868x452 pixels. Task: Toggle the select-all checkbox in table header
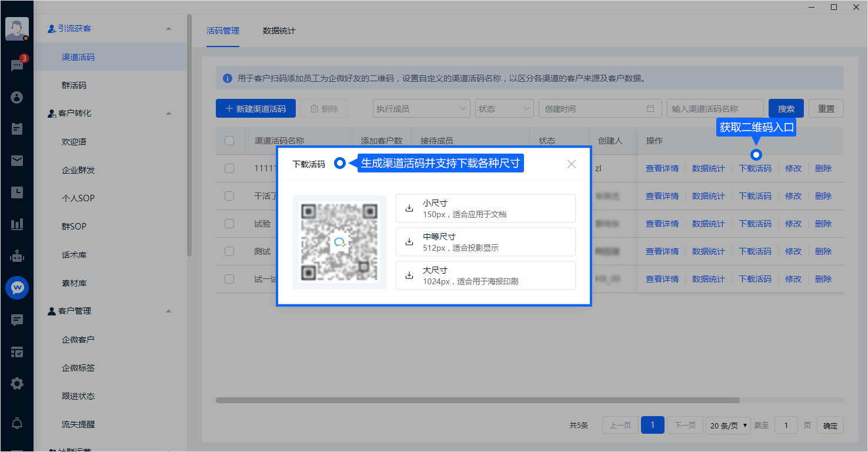229,141
